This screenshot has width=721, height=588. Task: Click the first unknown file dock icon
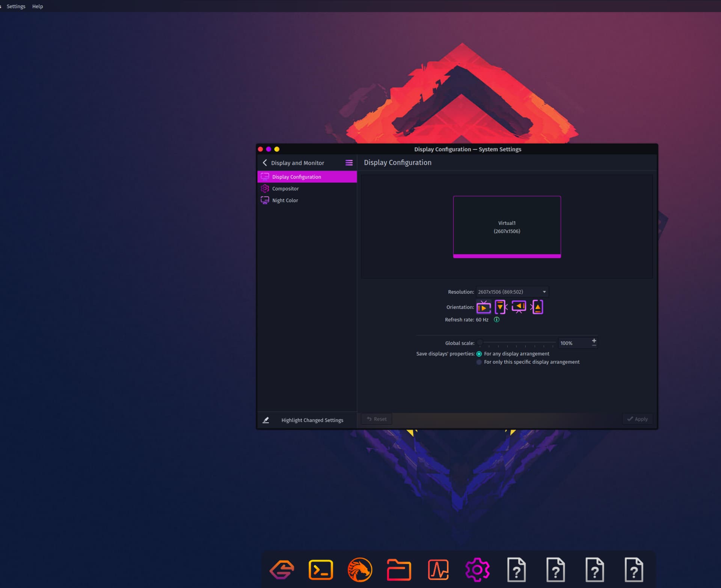coord(516,570)
